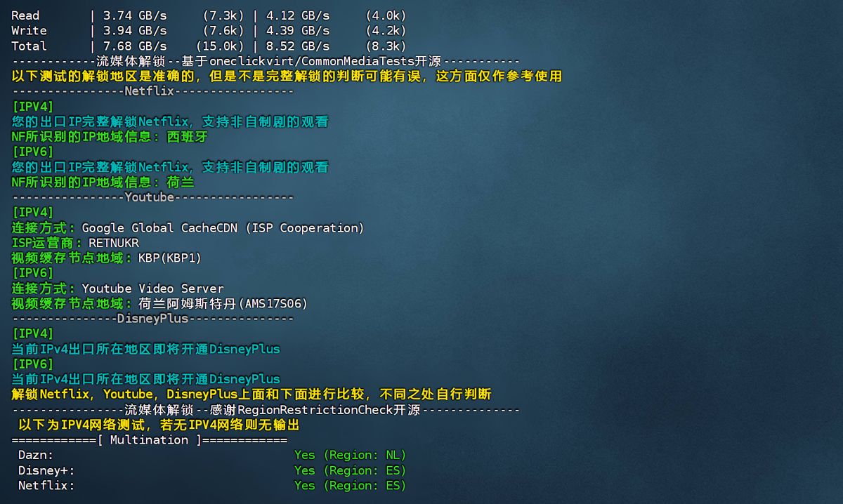Click the "Dazn:" service label
The image size is (843, 504).
tap(36, 456)
